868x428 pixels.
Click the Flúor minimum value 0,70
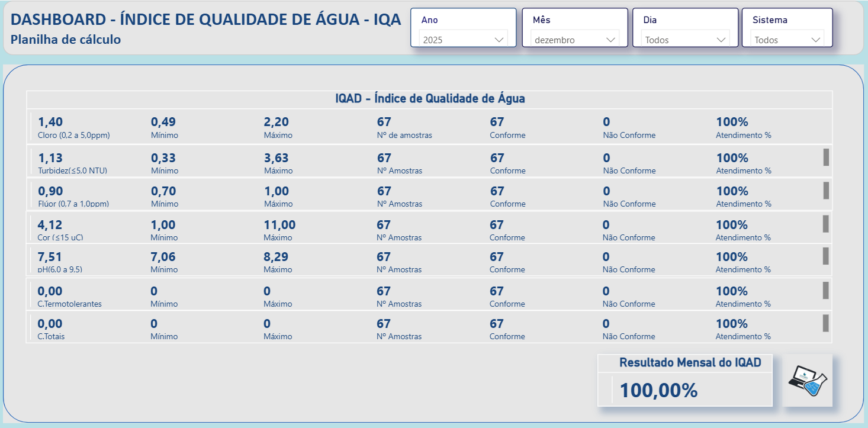163,191
